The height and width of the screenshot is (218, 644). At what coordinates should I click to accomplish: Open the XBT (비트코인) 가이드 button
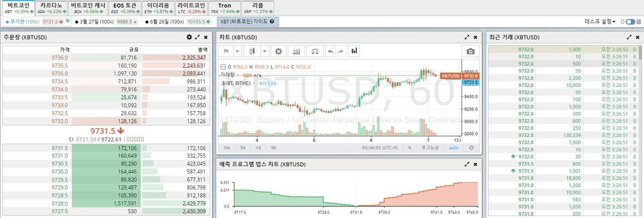pyautogui.click(x=248, y=21)
